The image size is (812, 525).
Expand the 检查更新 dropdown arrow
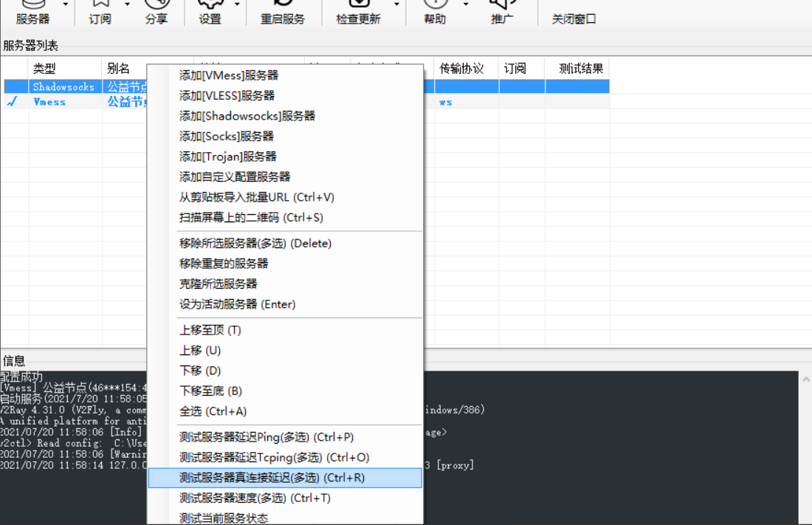tap(396, 4)
